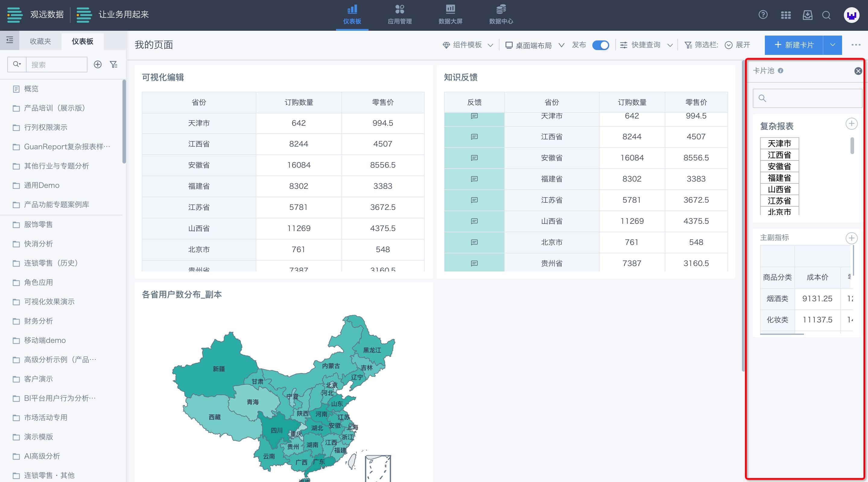Click the 新建卡片 button
Image resolution: width=868 pixels, height=482 pixels.
(794, 45)
